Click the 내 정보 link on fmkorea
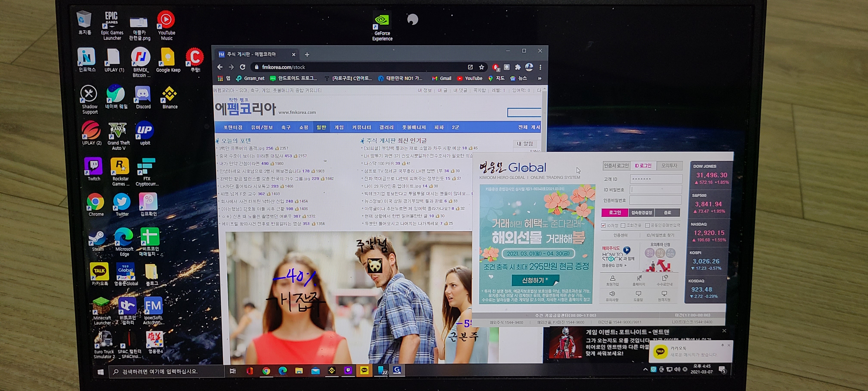Image resolution: width=868 pixels, height=391 pixels. click(x=425, y=90)
